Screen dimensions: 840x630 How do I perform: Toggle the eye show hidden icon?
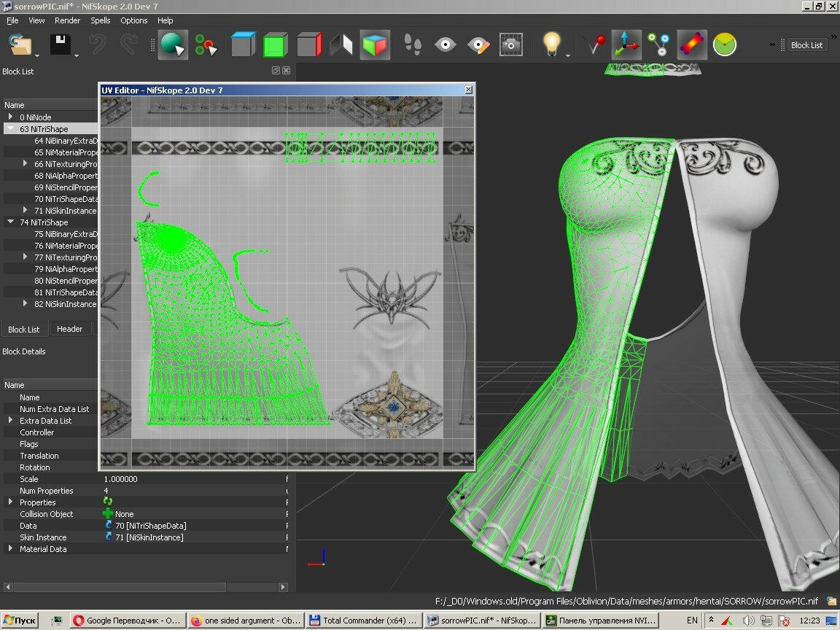click(x=446, y=44)
